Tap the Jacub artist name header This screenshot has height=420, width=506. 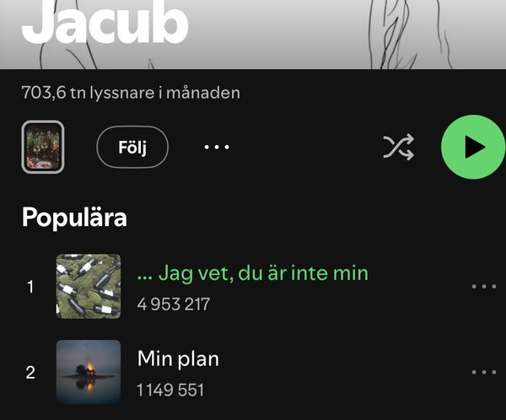(105, 23)
